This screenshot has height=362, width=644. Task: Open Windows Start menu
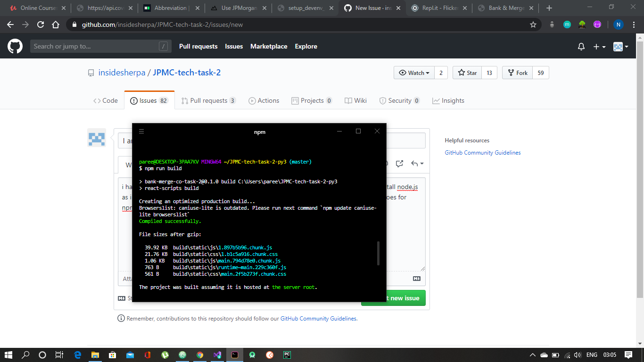point(8,354)
